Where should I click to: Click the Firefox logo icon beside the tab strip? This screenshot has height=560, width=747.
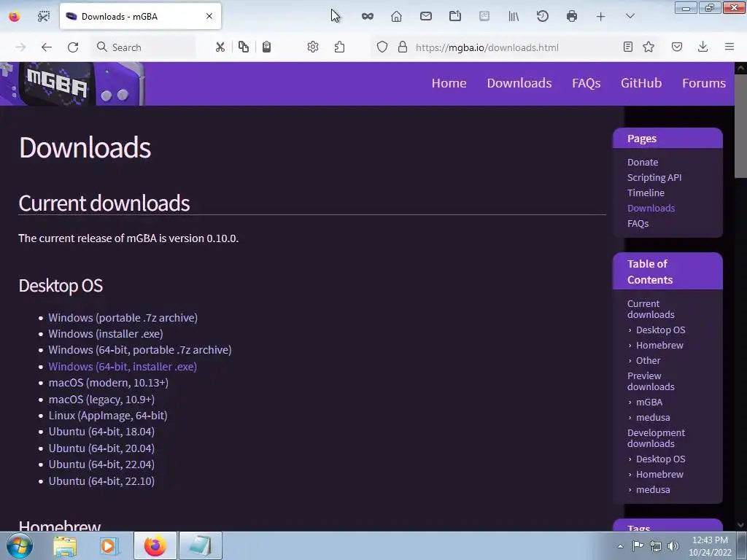[x=15, y=17]
